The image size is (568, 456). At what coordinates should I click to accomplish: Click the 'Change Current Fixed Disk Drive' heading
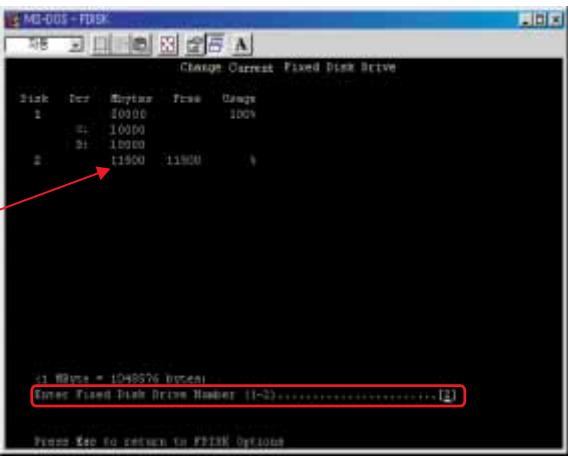click(288, 67)
